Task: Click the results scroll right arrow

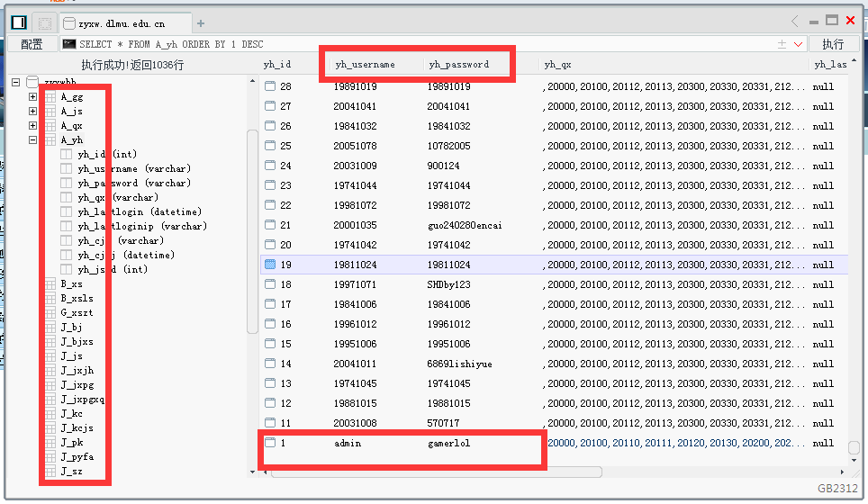Action: point(842,472)
